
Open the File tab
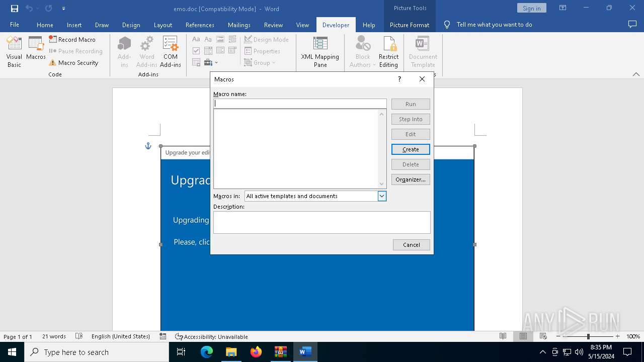point(15,25)
